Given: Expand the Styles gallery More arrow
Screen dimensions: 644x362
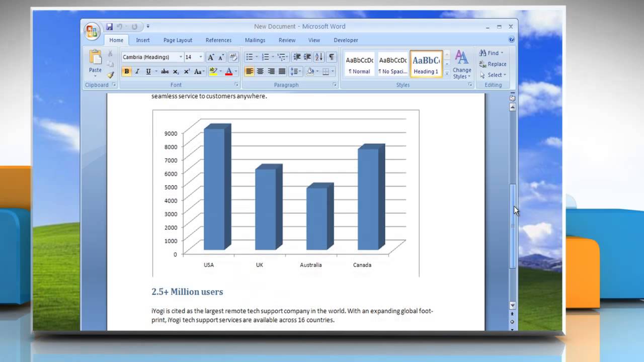Looking at the screenshot, I should click(x=447, y=73).
